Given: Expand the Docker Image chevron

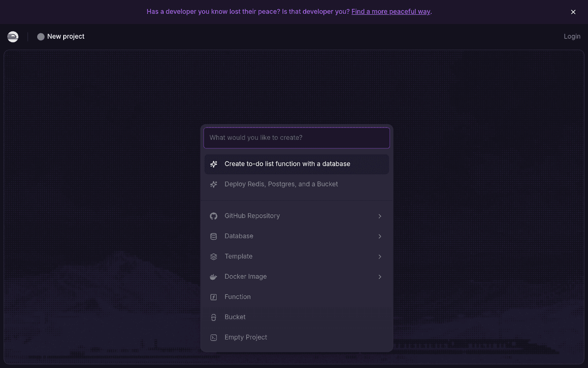Looking at the screenshot, I should point(380,277).
